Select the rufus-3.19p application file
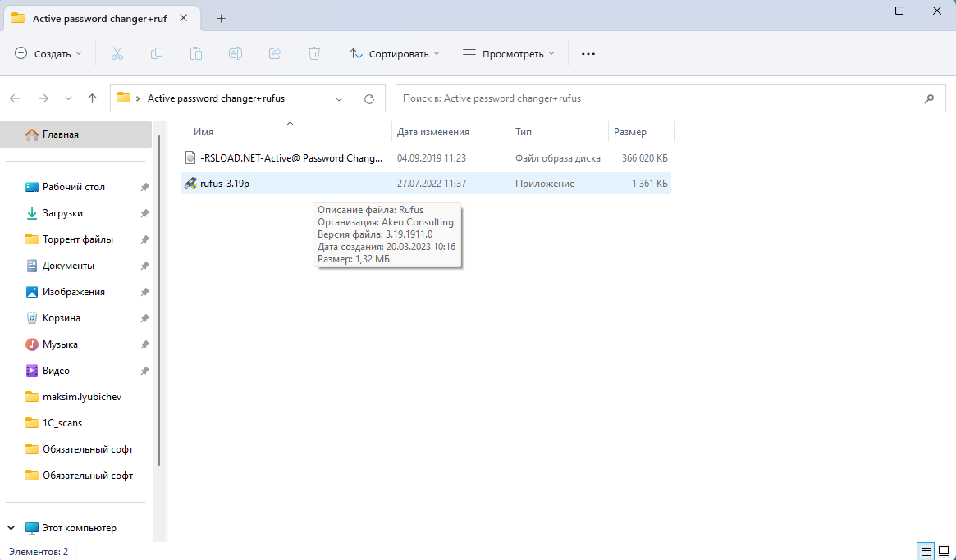Image resolution: width=956 pixels, height=560 pixels. [x=225, y=184]
